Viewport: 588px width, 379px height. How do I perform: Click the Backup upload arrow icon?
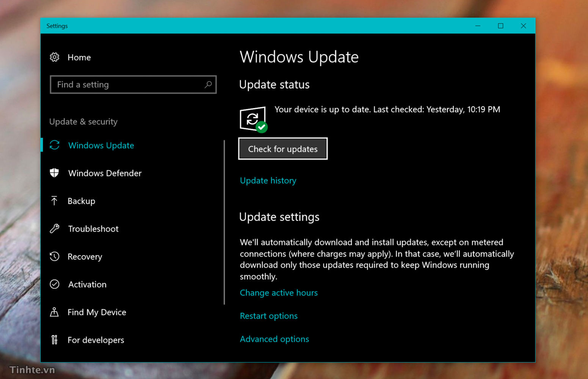(x=54, y=201)
